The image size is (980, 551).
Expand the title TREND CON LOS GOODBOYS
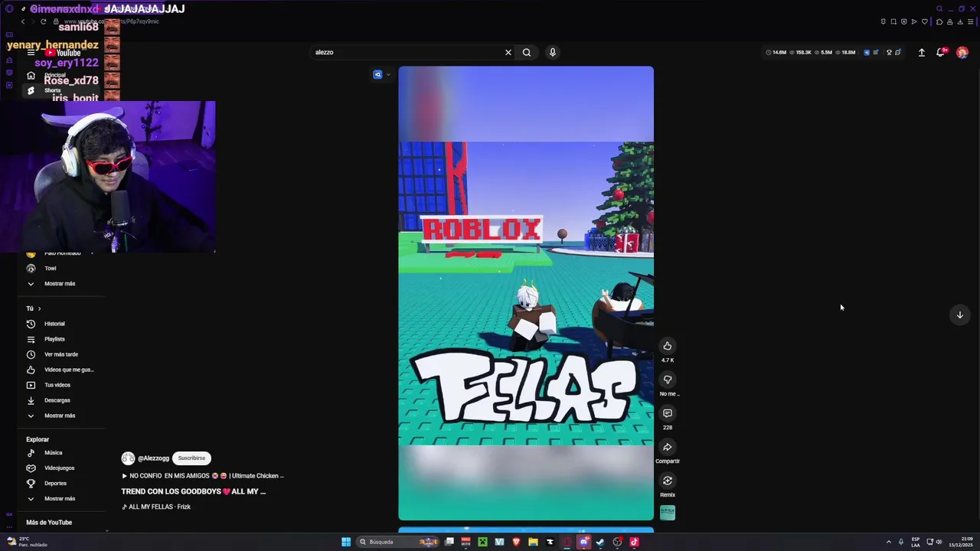pos(193,491)
